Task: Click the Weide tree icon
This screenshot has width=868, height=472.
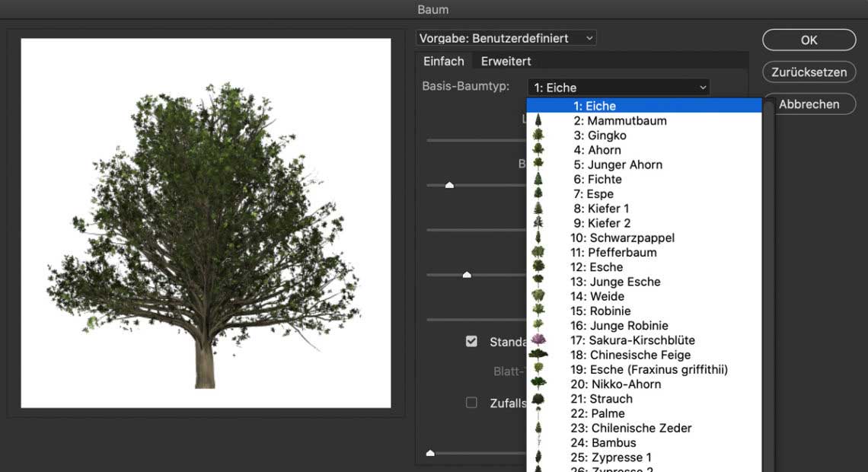Action: click(538, 296)
